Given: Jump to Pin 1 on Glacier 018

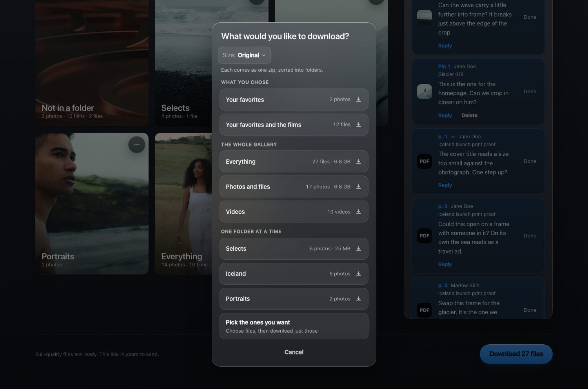Looking at the screenshot, I should pyautogui.click(x=444, y=67).
